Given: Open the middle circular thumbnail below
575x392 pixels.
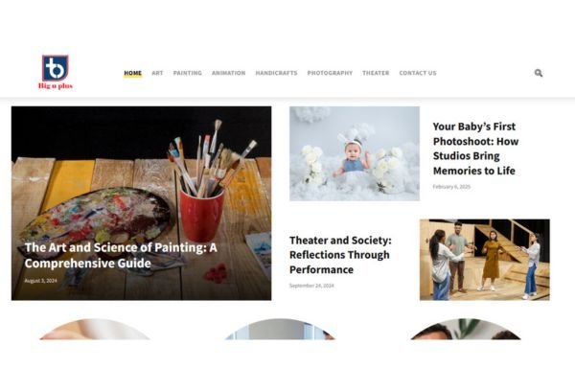Looking at the screenshot, I should [280, 330].
